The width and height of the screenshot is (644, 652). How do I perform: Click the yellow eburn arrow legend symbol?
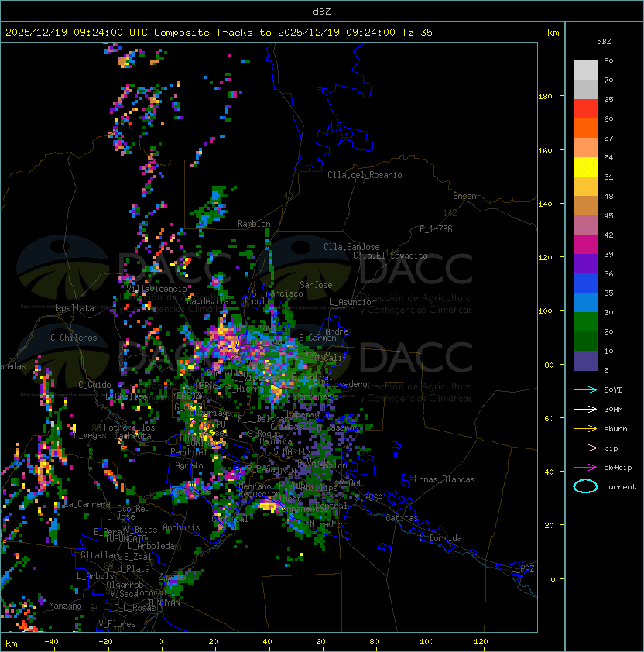tap(585, 429)
